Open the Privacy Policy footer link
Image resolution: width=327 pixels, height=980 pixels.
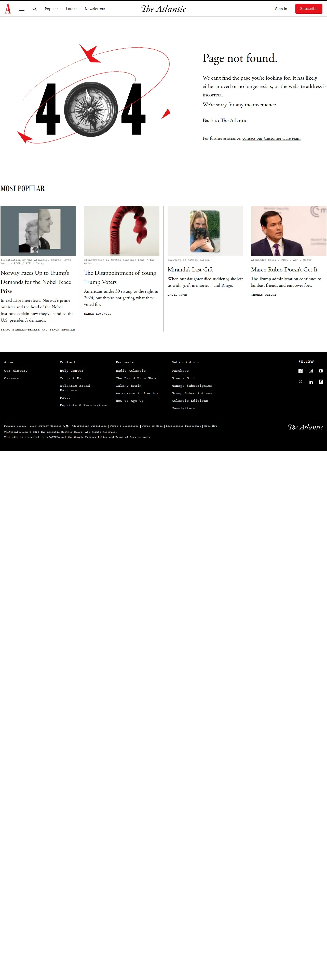pyautogui.click(x=15, y=426)
